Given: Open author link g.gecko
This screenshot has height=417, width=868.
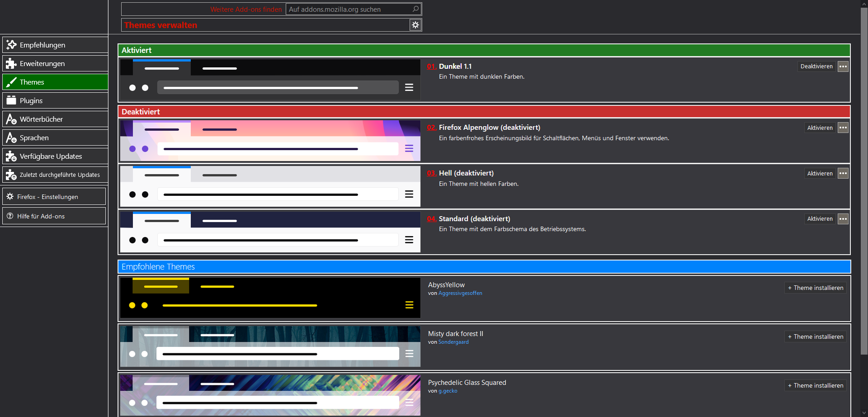Looking at the screenshot, I should pyautogui.click(x=448, y=391).
